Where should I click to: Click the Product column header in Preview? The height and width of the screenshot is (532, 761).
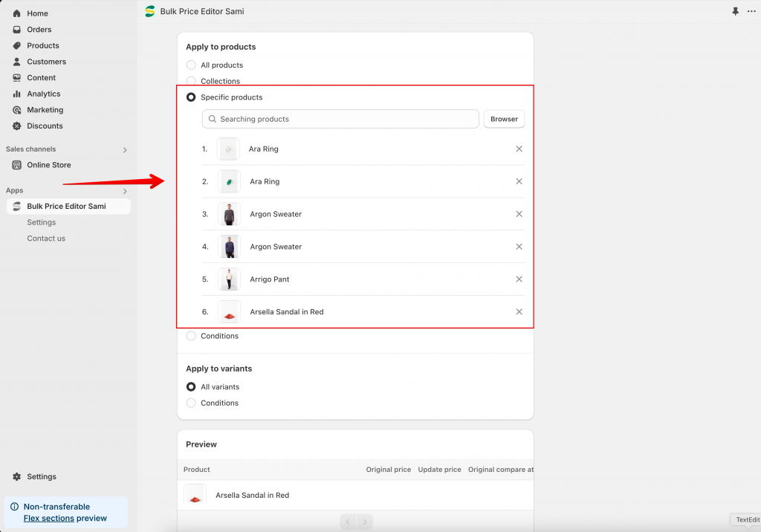[x=196, y=470]
